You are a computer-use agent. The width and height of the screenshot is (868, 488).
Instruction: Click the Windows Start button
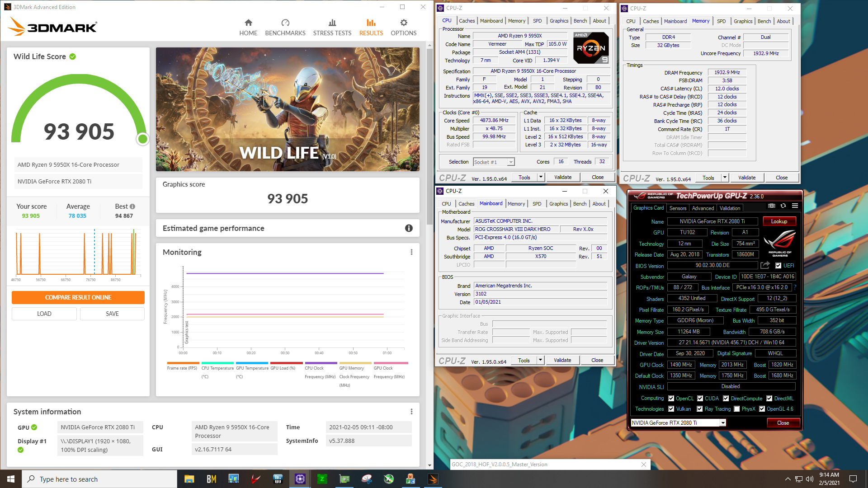11,479
